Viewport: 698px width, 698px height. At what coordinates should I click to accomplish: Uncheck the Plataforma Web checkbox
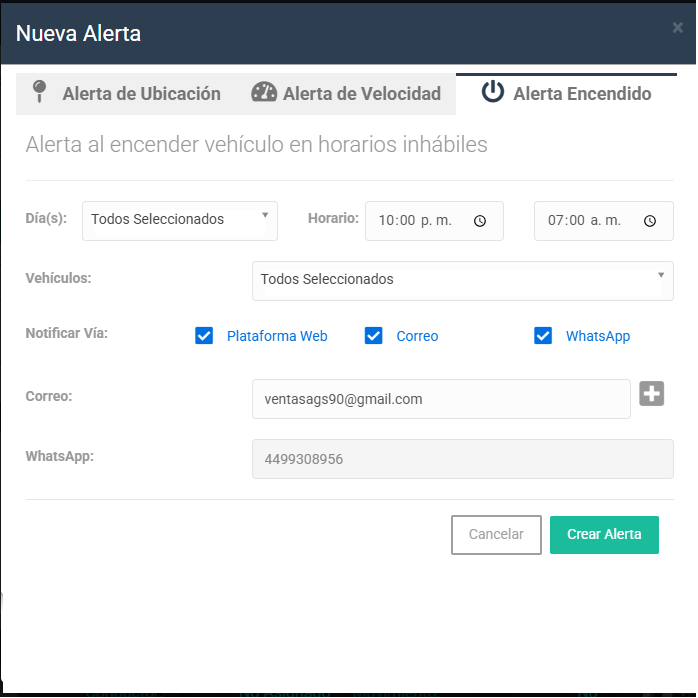tap(204, 336)
